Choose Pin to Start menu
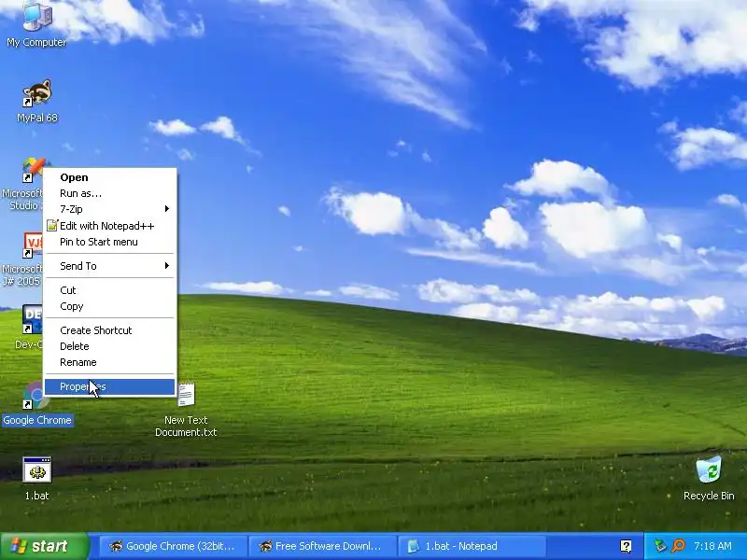The width and height of the screenshot is (747, 560). (x=110, y=242)
